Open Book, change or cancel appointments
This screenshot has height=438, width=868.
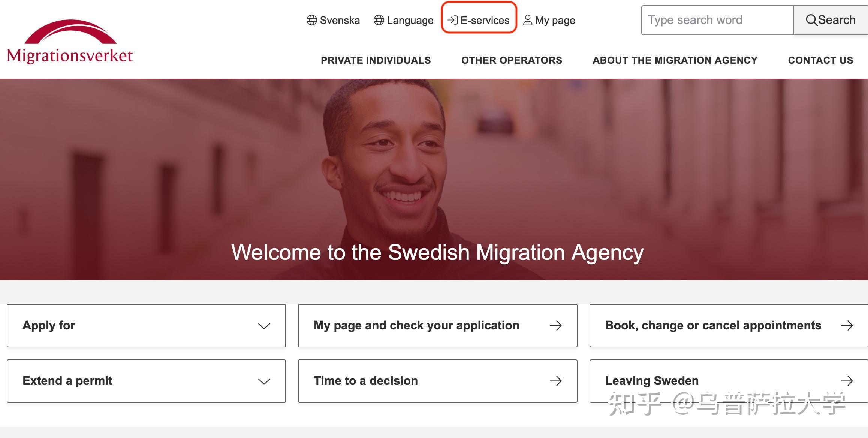(729, 326)
